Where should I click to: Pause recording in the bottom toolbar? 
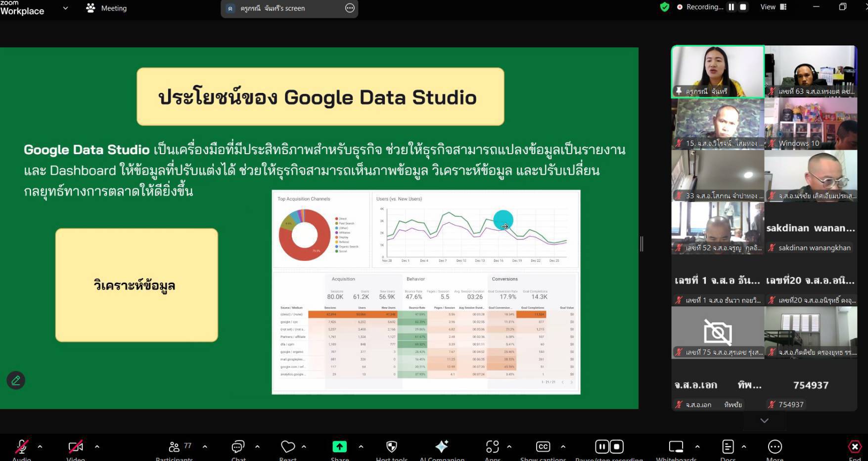pyautogui.click(x=601, y=447)
